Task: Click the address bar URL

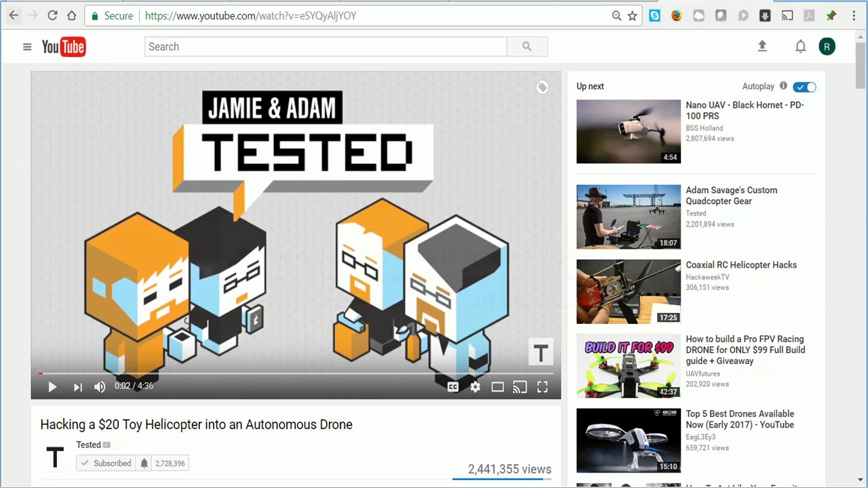Action: [250, 16]
